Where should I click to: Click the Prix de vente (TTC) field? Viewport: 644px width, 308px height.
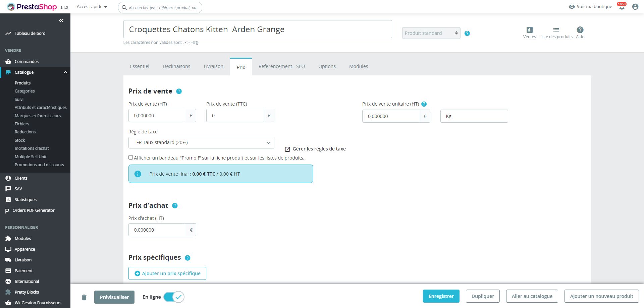(x=235, y=116)
